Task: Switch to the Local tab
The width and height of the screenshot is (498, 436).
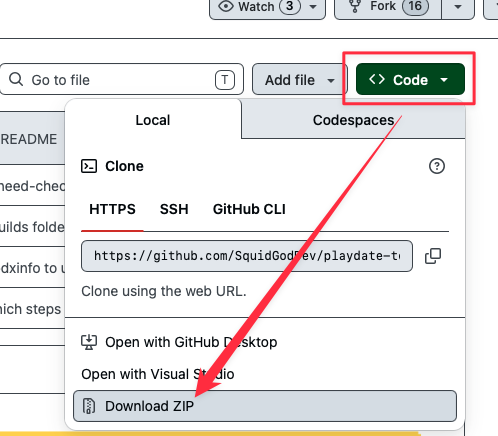Action: pos(153,120)
